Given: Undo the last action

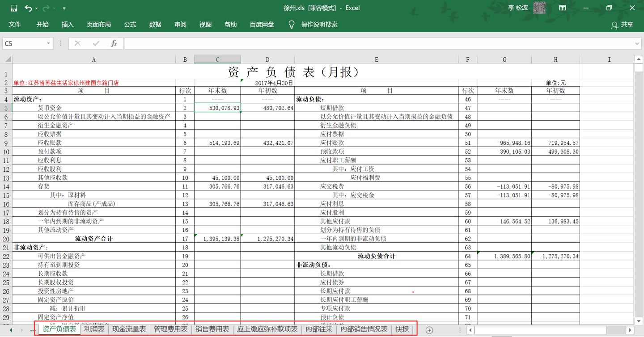Looking at the screenshot, I should [x=28, y=8].
